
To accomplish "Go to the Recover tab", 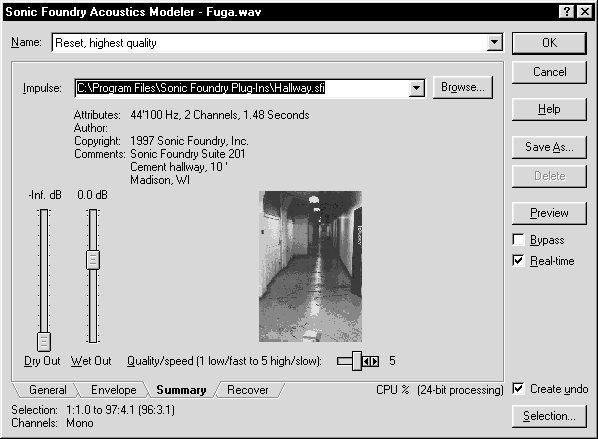I will point(248,390).
